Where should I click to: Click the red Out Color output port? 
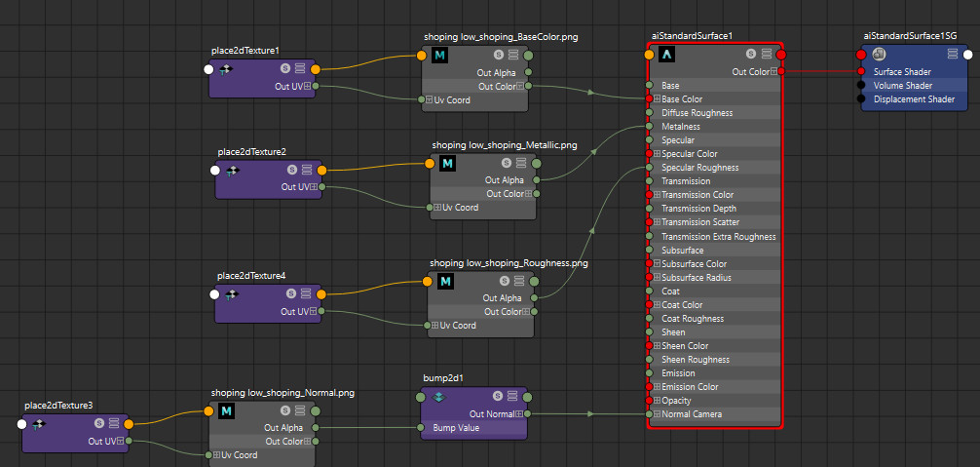pyautogui.click(x=781, y=72)
